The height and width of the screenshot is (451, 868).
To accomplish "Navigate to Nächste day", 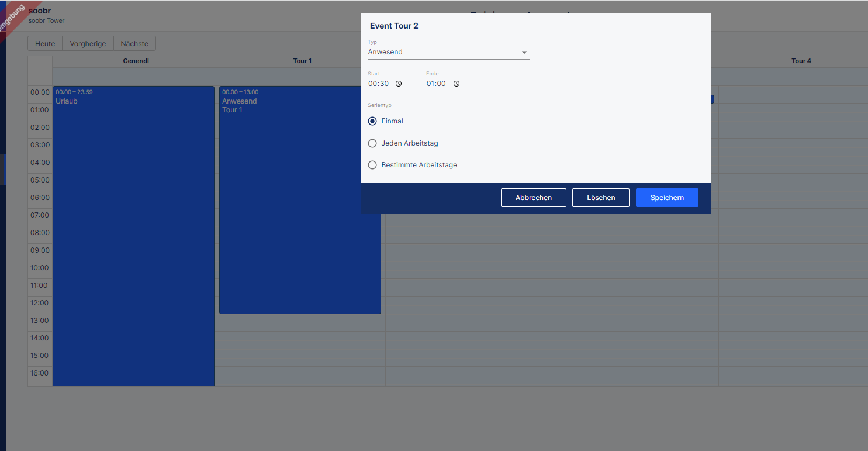I will tap(134, 43).
